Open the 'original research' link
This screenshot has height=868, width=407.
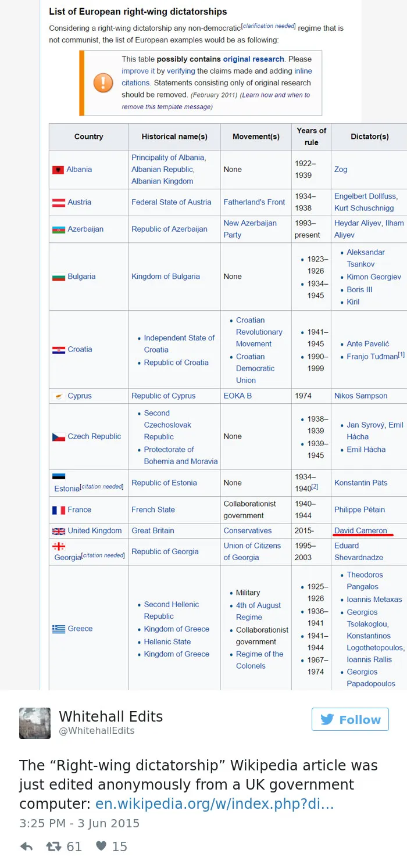(x=254, y=59)
